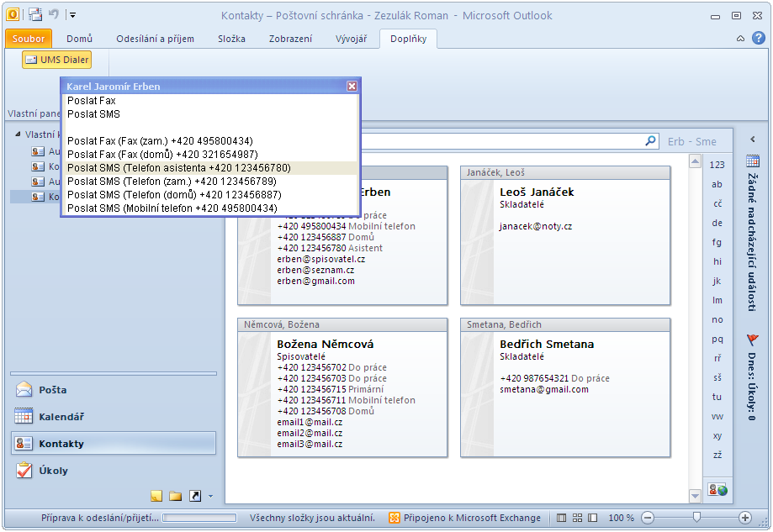Jump to contacts starting with zž
Image resolution: width=773 pixels, height=532 pixels.
click(x=717, y=455)
